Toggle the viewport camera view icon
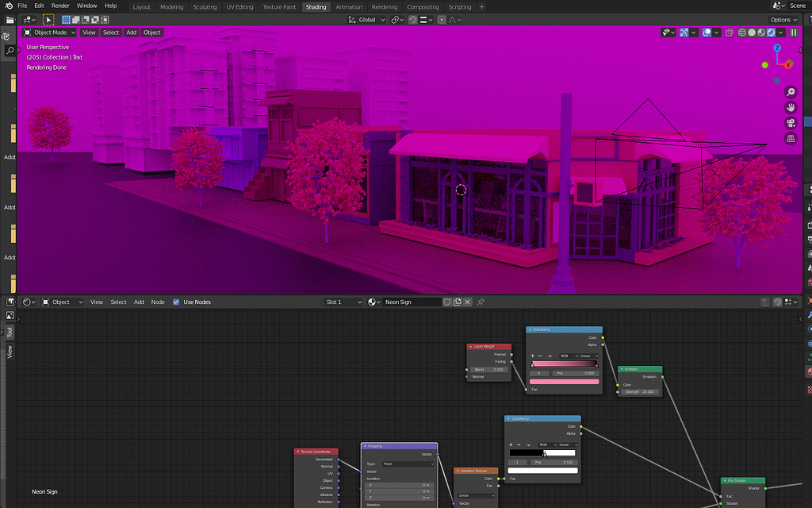The width and height of the screenshot is (812, 508). pyautogui.click(x=791, y=122)
